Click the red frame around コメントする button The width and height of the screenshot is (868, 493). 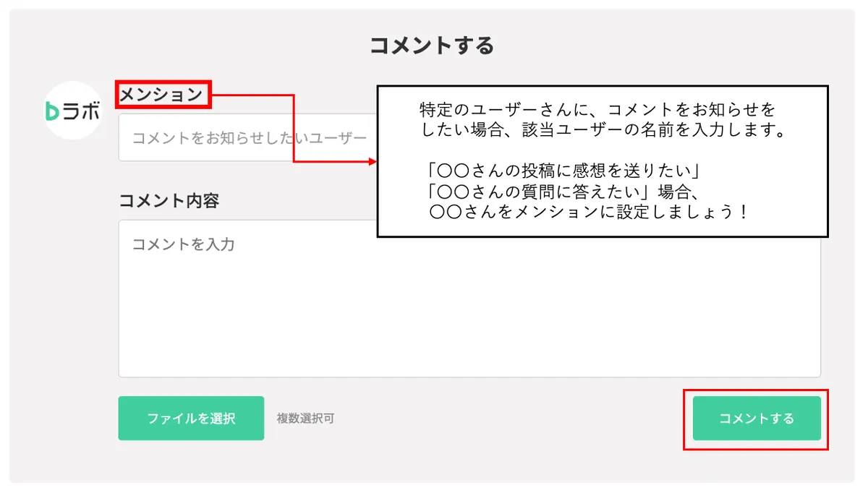click(757, 419)
